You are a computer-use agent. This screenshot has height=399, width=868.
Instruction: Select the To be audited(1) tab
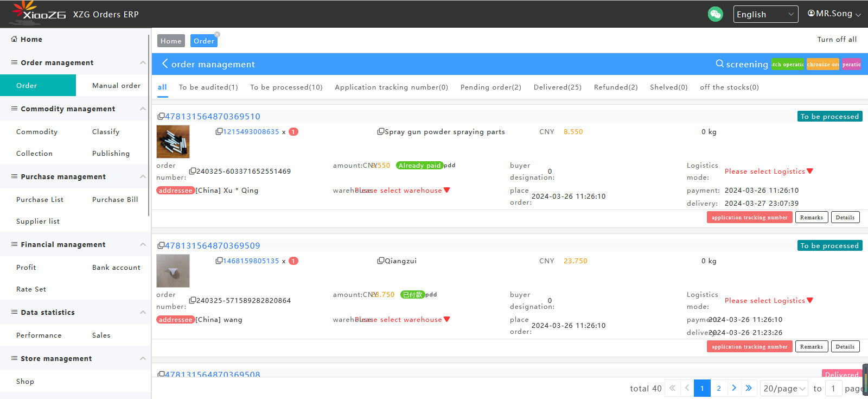(208, 87)
